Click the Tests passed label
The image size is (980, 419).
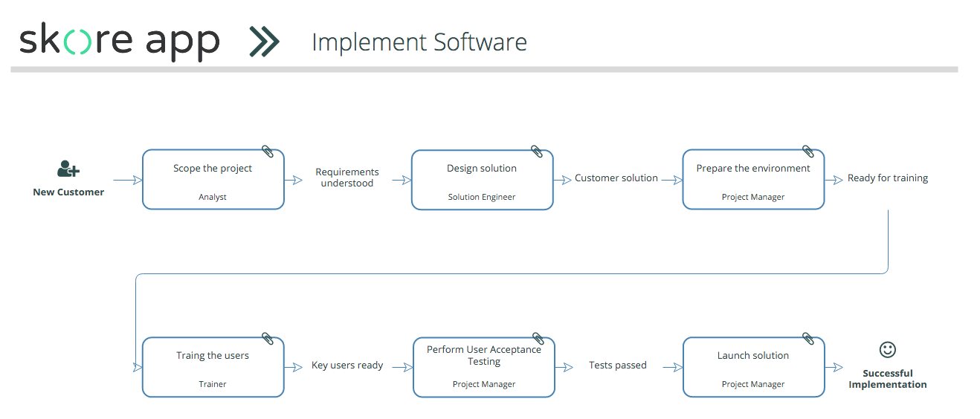point(618,366)
